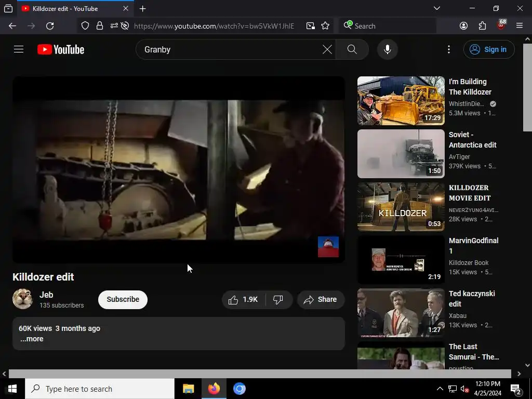Image resolution: width=532 pixels, height=399 pixels.
Task: Open Jeb's channel avatar
Action: [22, 299]
